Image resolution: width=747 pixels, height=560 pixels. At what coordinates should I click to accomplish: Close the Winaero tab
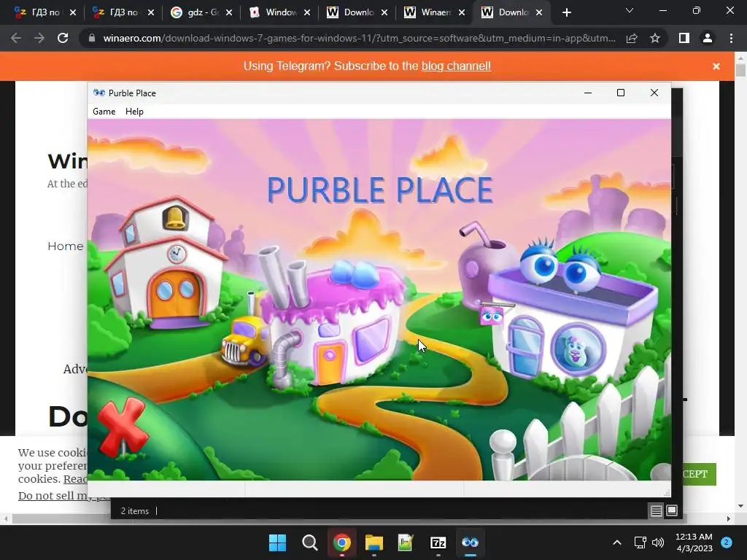point(462,12)
